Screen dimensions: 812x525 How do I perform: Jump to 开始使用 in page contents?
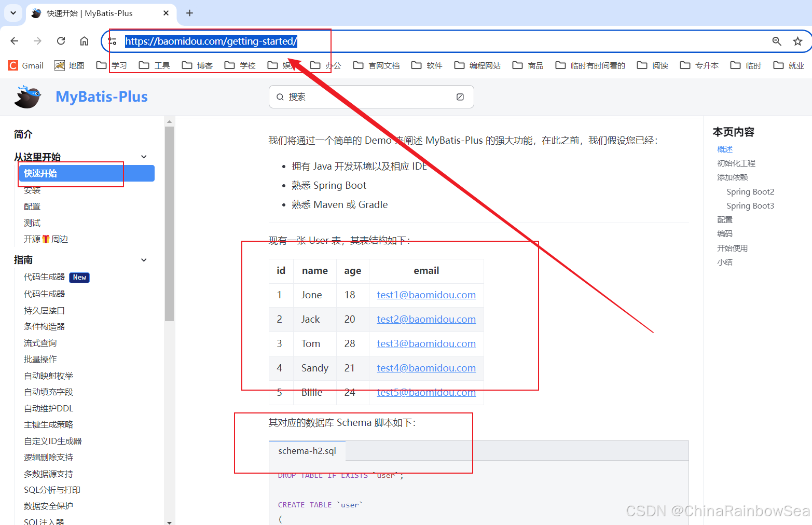732,248
